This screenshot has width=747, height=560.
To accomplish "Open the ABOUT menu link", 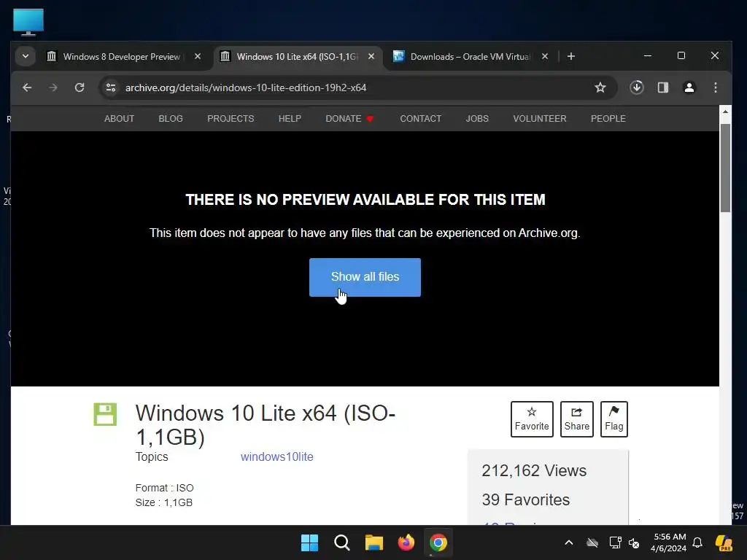I will coord(119,119).
